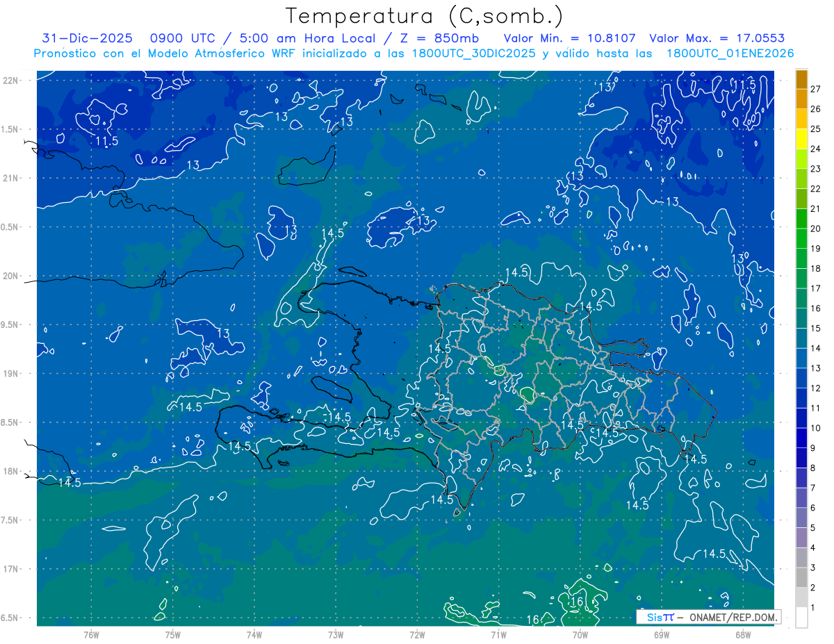Click the color scale label "10"
This screenshot has height=644, width=834.
816,428
